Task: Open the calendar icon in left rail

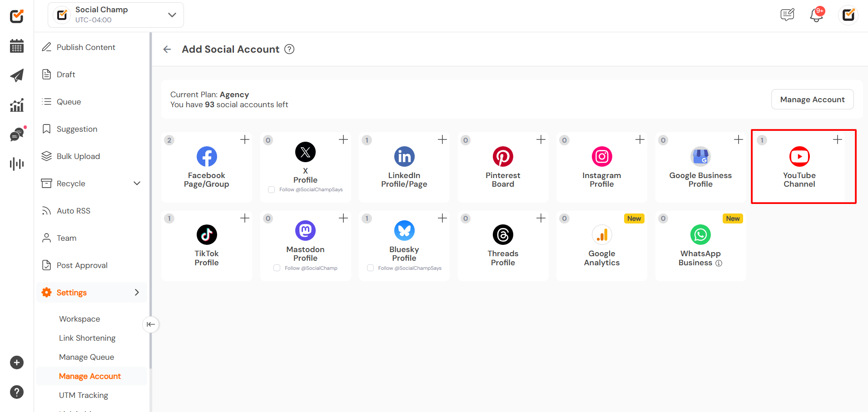Action: 17,46
